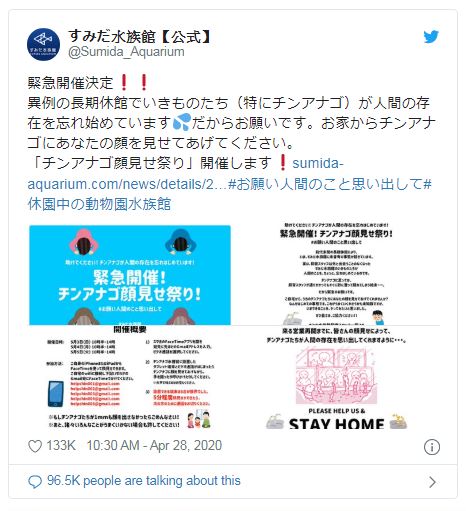Click the 133K likes count
Screen dimensions: 466x511
click(x=61, y=446)
